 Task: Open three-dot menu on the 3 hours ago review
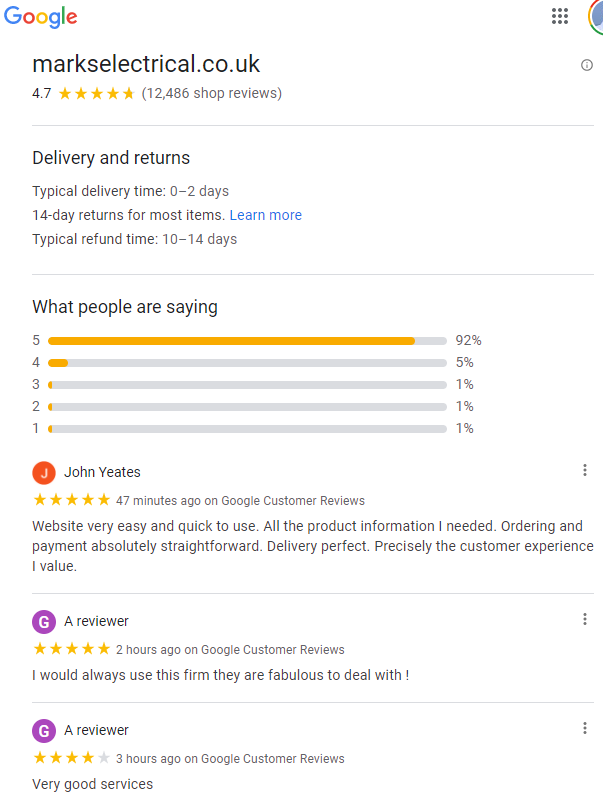click(x=585, y=728)
